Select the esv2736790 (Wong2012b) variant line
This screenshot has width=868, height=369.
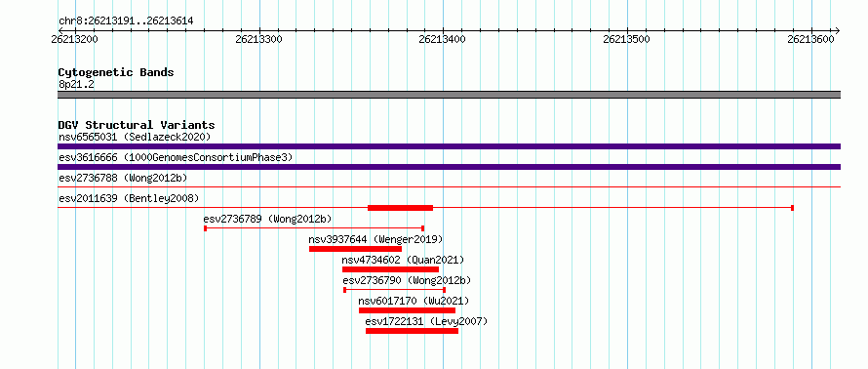pyautogui.click(x=395, y=290)
